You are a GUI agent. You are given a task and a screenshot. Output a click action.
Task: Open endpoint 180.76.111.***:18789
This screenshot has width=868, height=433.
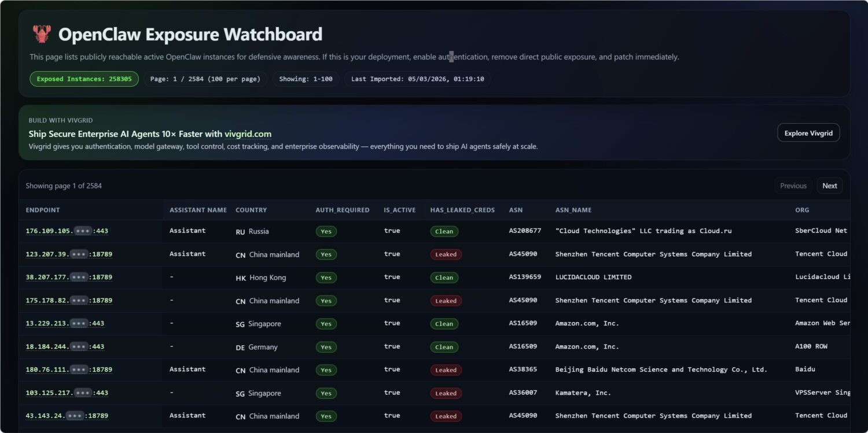(x=69, y=369)
